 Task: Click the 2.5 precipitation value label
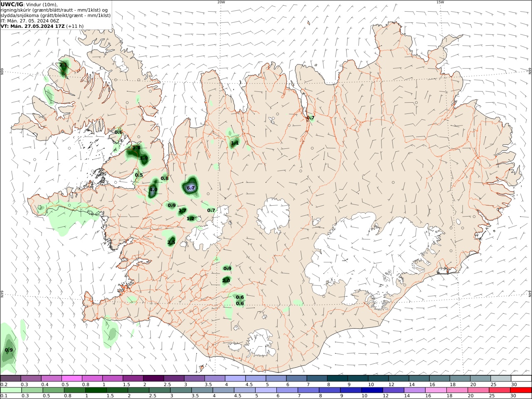171,242
